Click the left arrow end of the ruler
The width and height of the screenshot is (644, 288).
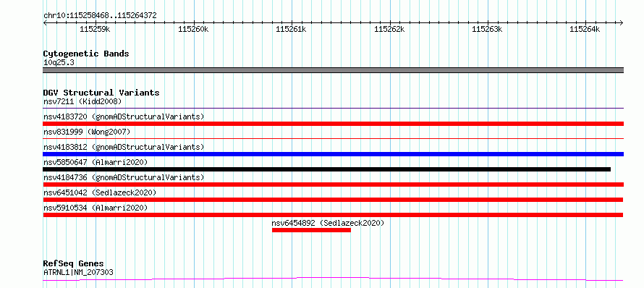[x=45, y=22]
